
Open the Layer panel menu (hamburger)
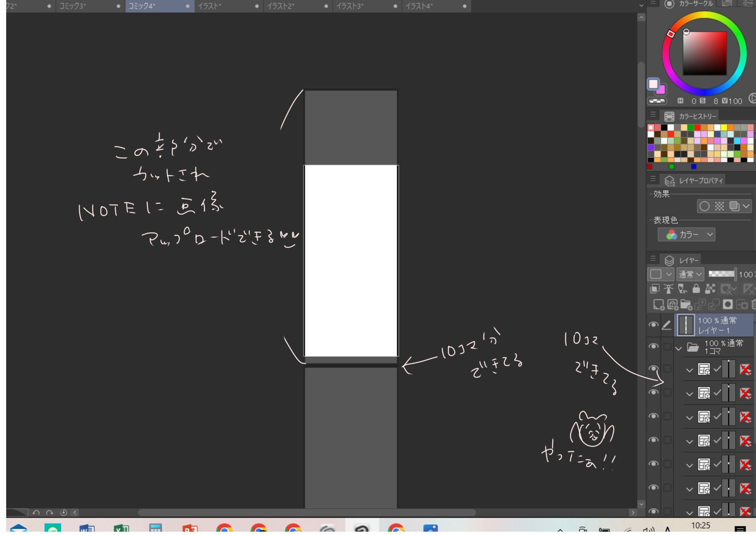click(653, 259)
